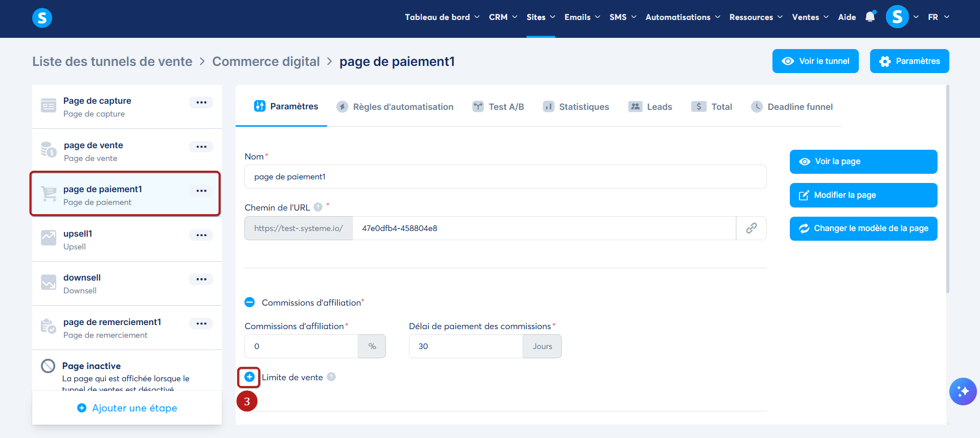
Task: Open the Aide menu item
Action: [847, 17]
